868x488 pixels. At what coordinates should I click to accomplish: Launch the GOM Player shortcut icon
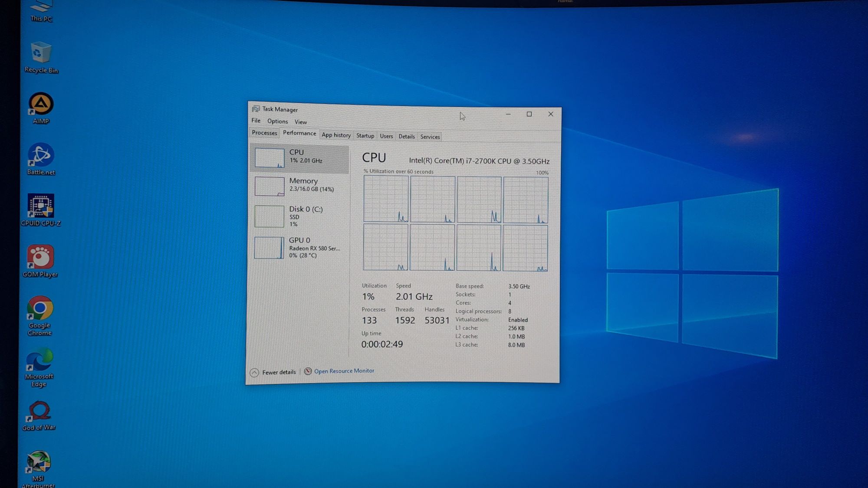point(40,257)
